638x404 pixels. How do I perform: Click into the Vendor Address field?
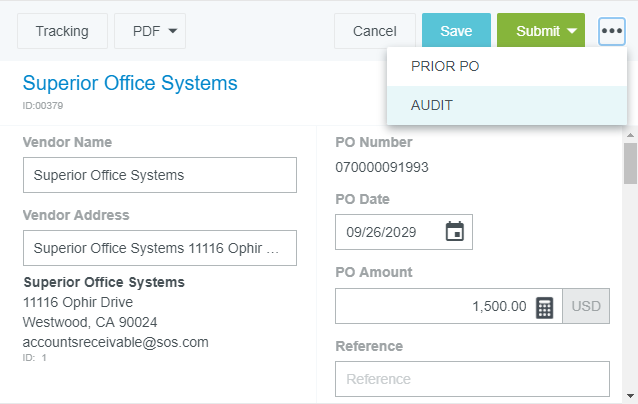coord(160,248)
